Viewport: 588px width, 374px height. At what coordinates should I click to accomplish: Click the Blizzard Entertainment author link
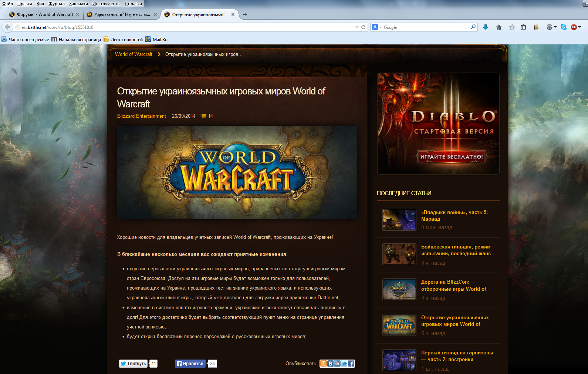coord(142,116)
